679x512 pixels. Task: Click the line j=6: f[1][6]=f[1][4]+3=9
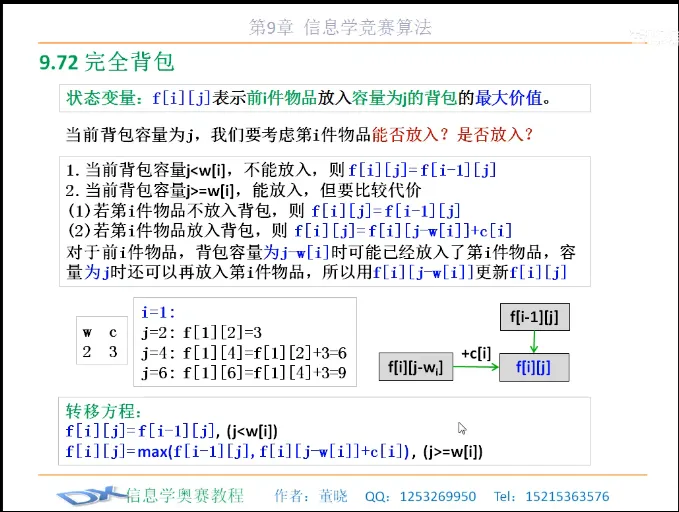tap(244, 372)
